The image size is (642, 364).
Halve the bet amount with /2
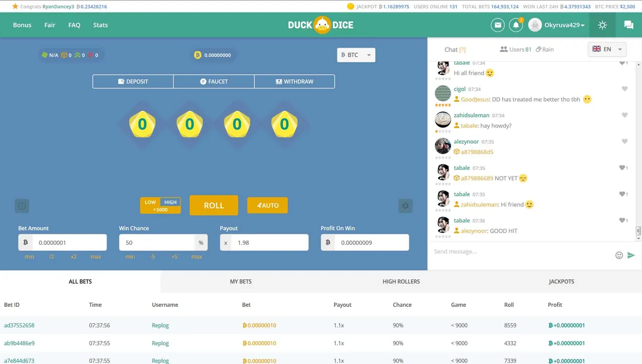(52, 257)
